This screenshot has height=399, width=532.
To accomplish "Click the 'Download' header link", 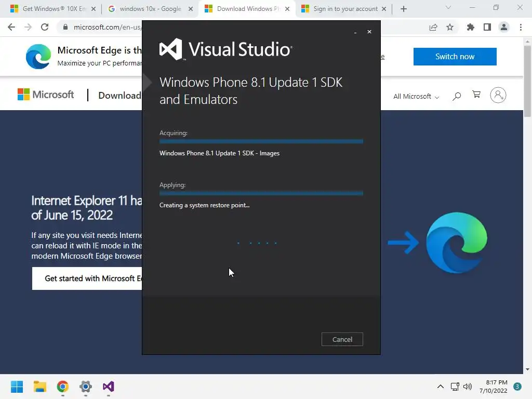I will click(119, 96).
